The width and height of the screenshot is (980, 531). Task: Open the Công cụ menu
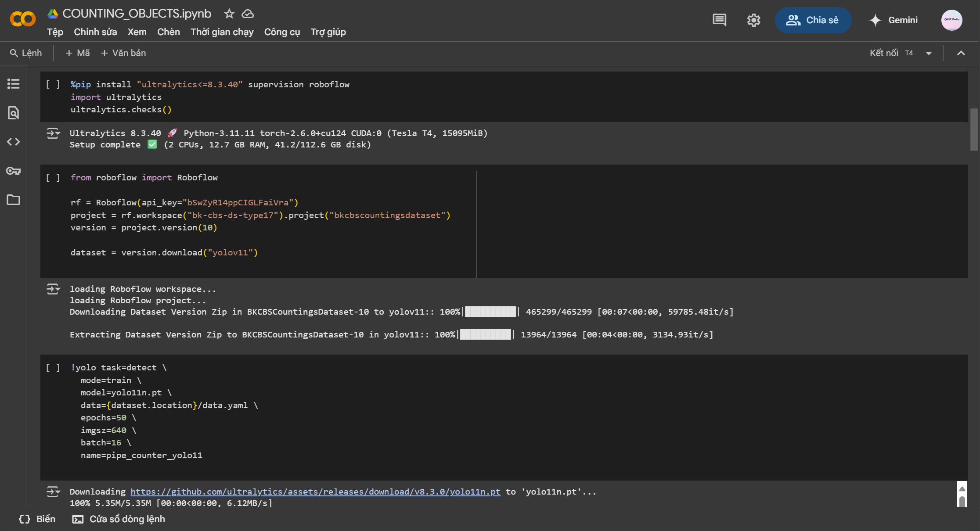282,32
